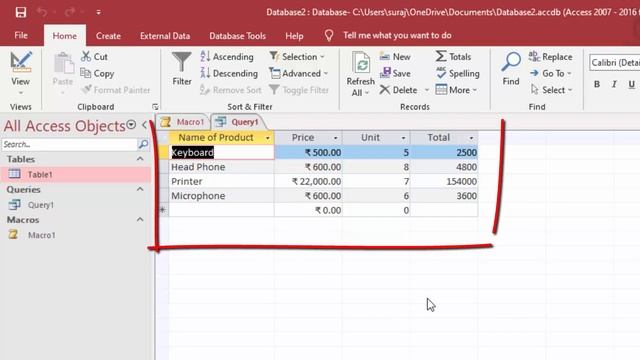The width and height of the screenshot is (640, 360).
Task: Open the Price column filter arrow
Action: [336, 138]
